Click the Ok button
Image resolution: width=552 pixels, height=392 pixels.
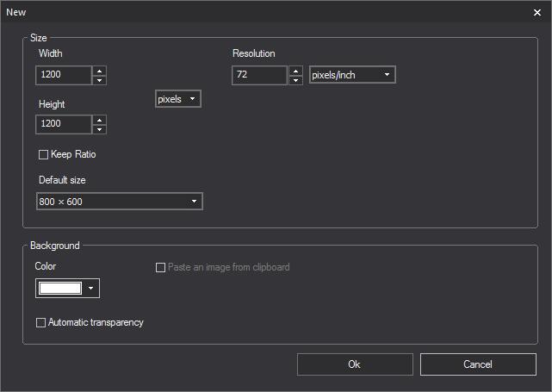coord(354,364)
